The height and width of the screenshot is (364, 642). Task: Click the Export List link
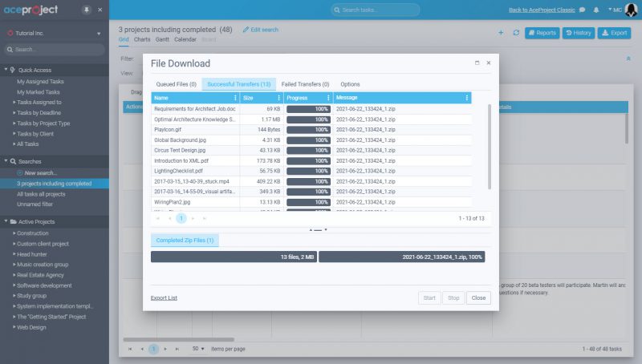coord(164,297)
